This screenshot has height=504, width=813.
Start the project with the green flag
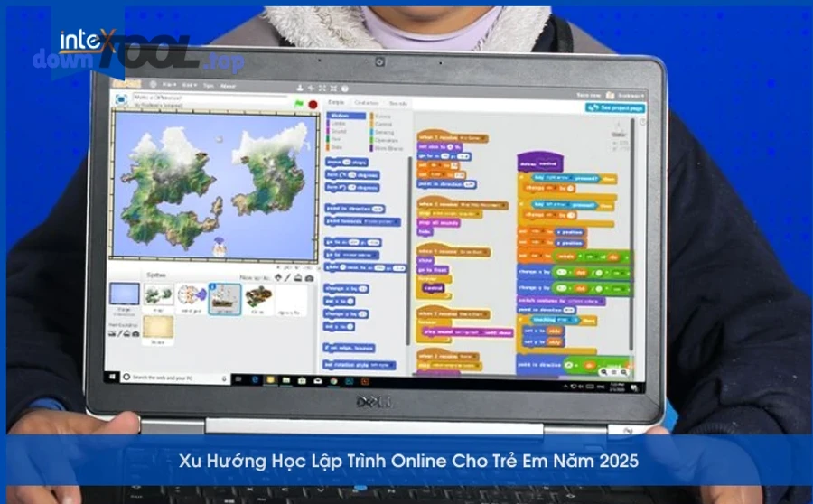(x=299, y=104)
